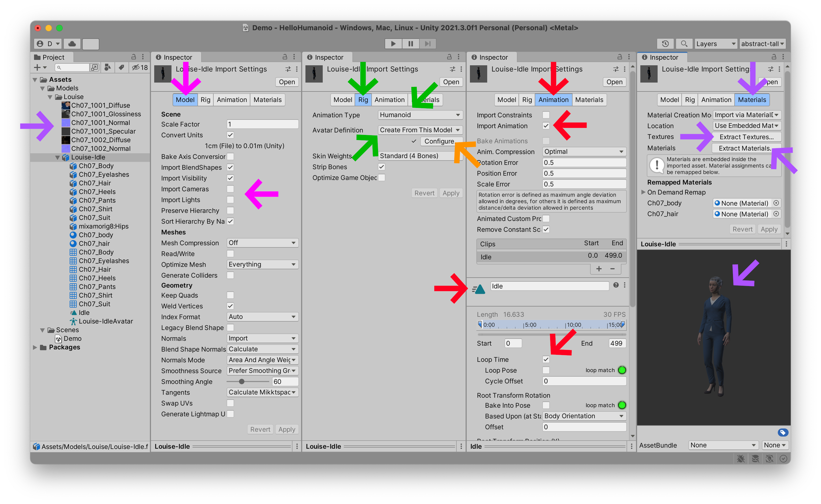Click the Play button in the toolbar
The image size is (821, 504).
pyautogui.click(x=393, y=44)
